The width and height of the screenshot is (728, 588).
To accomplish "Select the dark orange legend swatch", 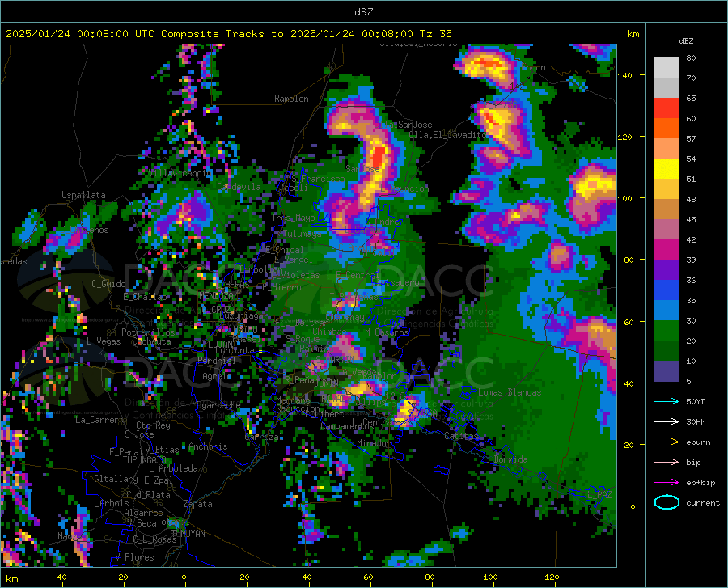I will click(x=667, y=129).
